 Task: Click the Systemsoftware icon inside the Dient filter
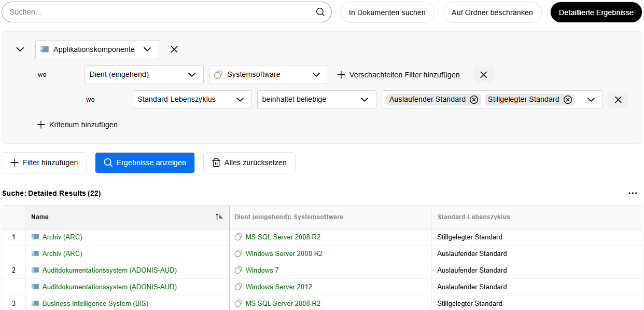pyautogui.click(x=218, y=74)
